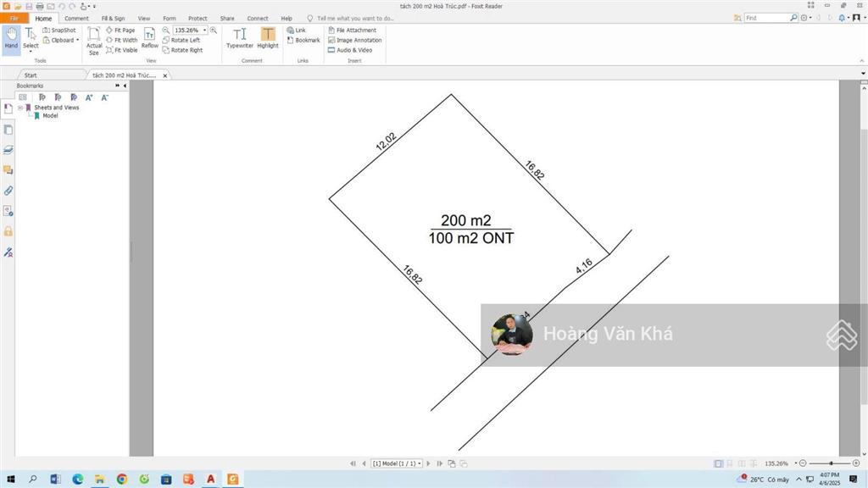Open the page selector Model dropdown
Viewport: 868px width, 488px height.
[397, 463]
